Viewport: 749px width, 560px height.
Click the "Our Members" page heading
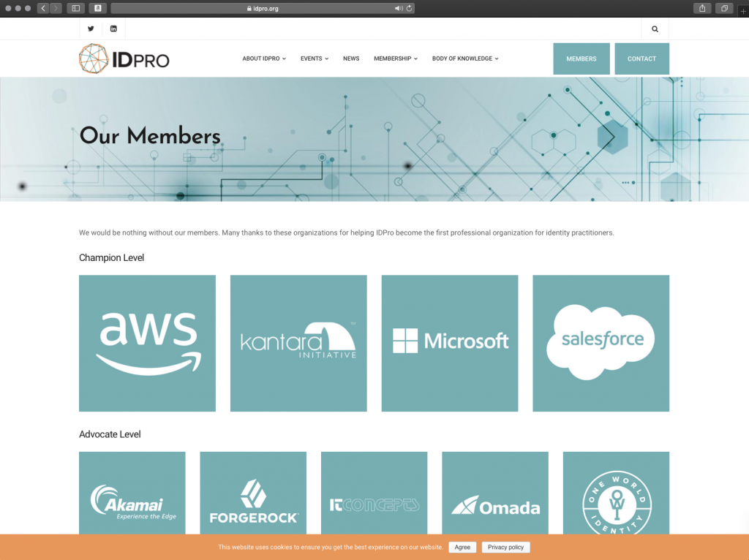[x=150, y=135]
